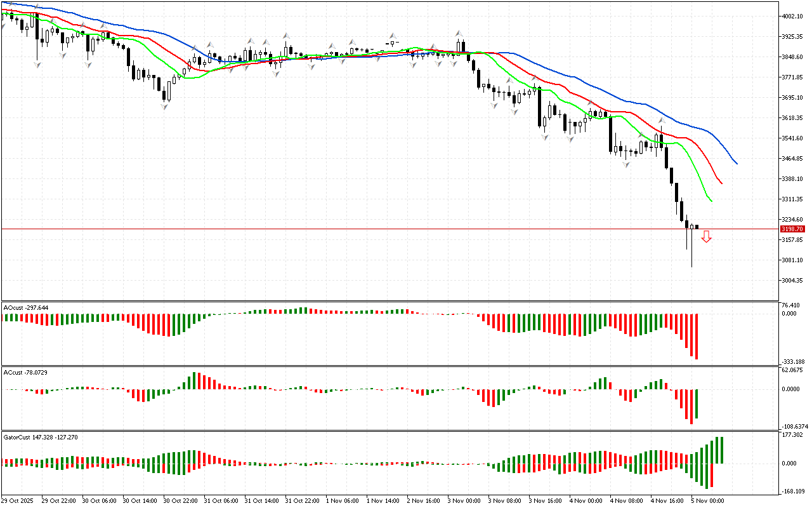Click the blue Alligator jaw line at its right end

tap(735, 163)
